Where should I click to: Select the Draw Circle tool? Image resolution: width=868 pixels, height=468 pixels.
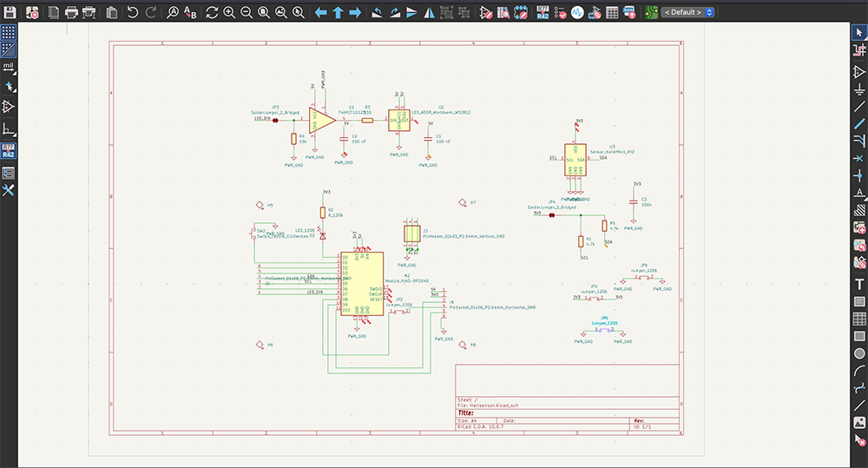pyautogui.click(x=859, y=353)
